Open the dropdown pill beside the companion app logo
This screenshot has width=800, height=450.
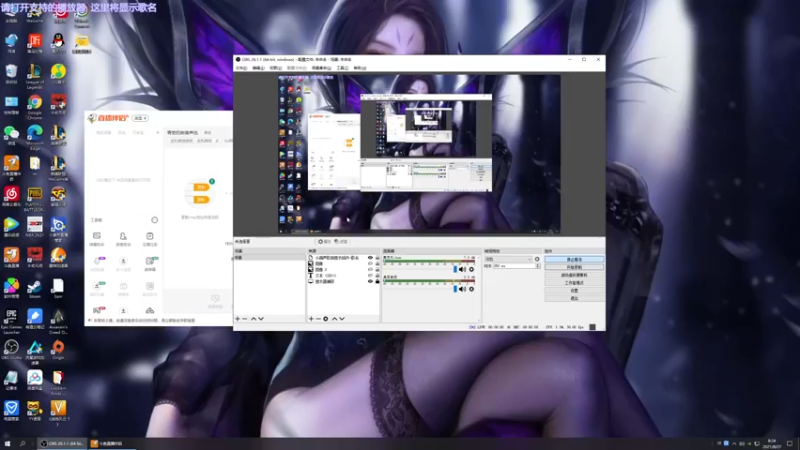tap(140, 118)
